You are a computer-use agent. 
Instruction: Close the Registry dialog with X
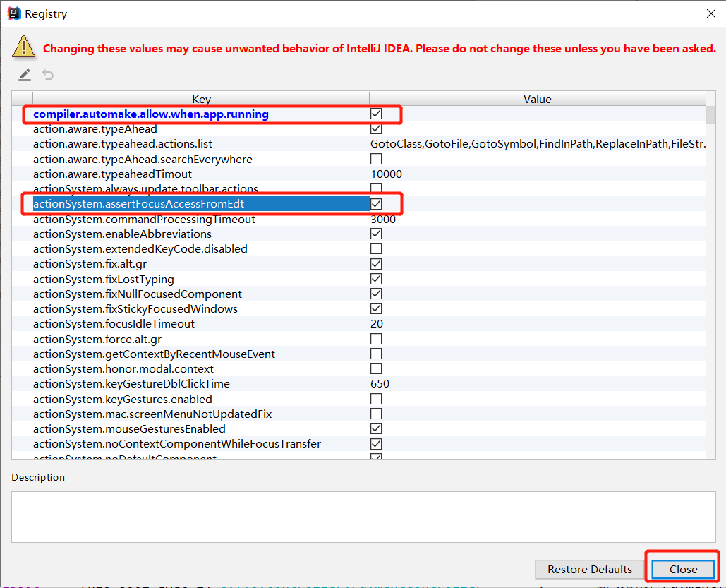pos(711,13)
